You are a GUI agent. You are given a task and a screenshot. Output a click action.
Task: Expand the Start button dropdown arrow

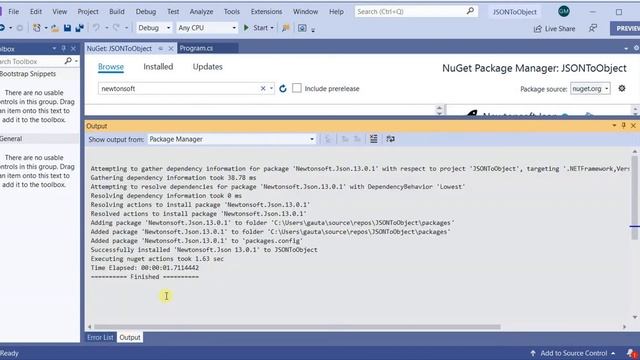point(272,28)
